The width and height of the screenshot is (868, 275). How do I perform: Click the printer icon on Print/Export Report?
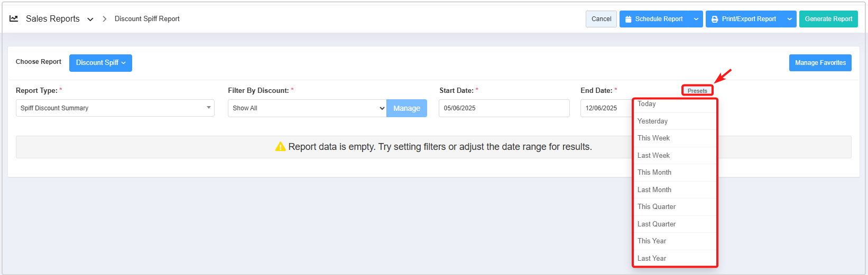pyautogui.click(x=715, y=19)
